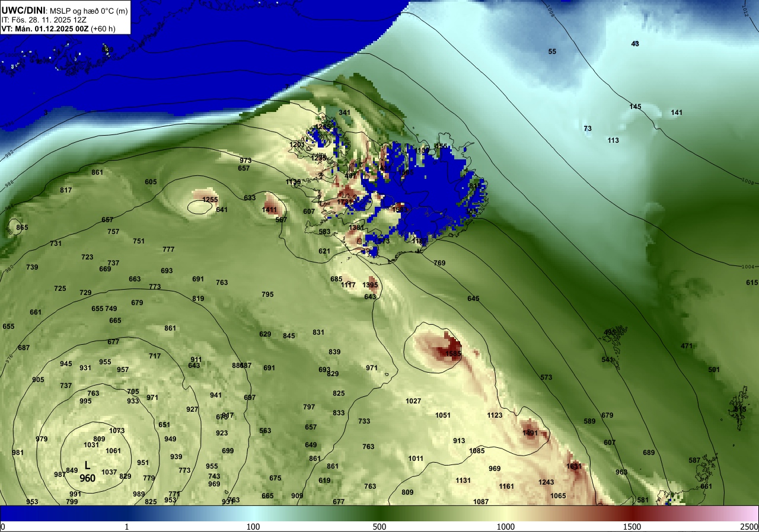Click the map value 113
The image size is (759, 532).
point(613,140)
